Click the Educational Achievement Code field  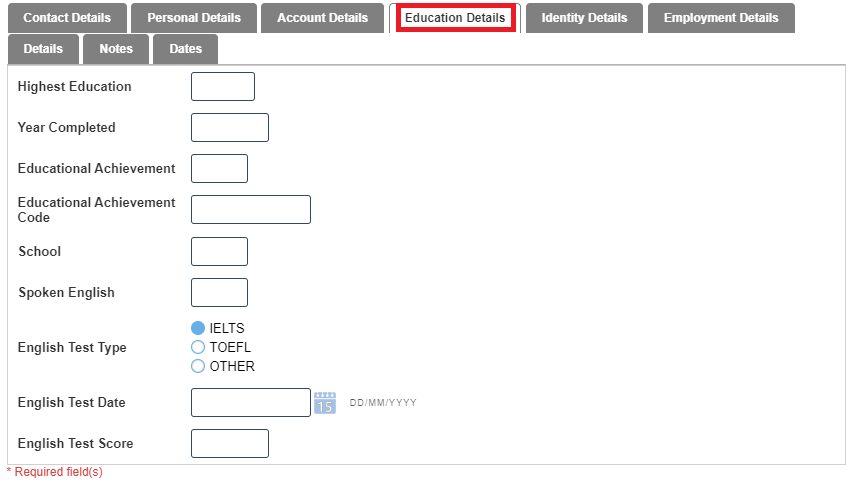point(250,210)
